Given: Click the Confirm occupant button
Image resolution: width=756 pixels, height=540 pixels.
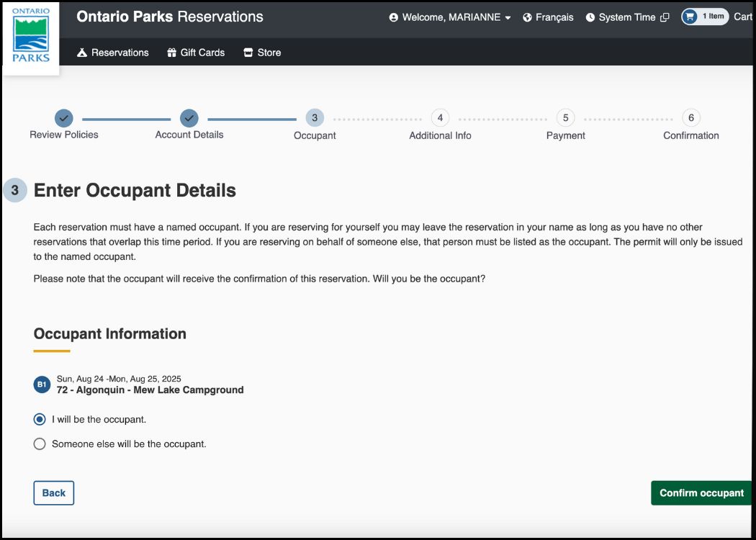Looking at the screenshot, I should tap(701, 492).
